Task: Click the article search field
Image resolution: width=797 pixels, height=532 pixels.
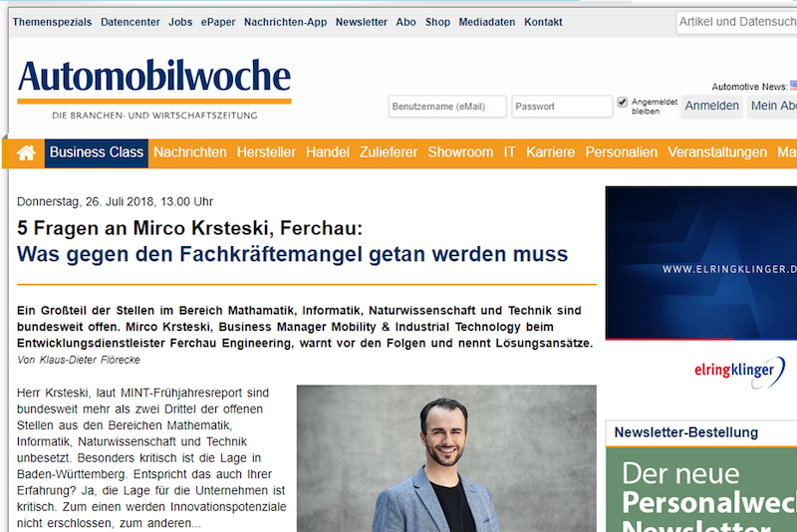Action: pos(737,22)
